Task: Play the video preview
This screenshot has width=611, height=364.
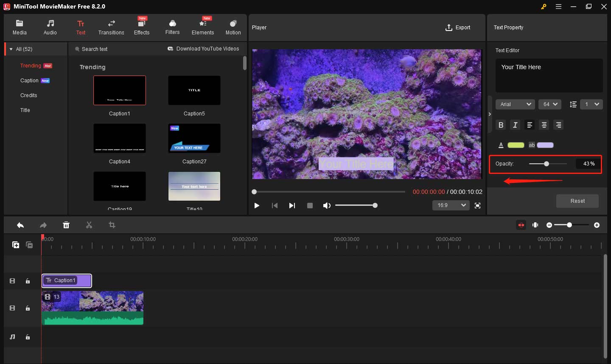Action: tap(257, 205)
